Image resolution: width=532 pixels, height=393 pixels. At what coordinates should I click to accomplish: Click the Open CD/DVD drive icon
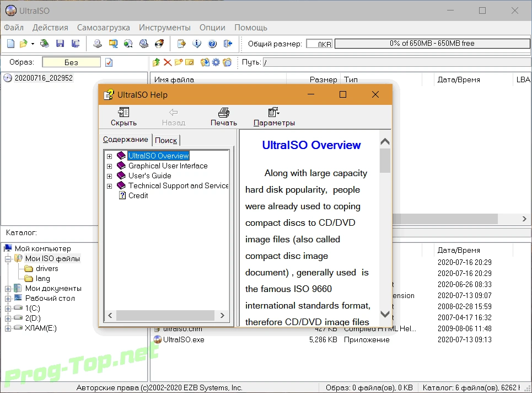pos(45,44)
